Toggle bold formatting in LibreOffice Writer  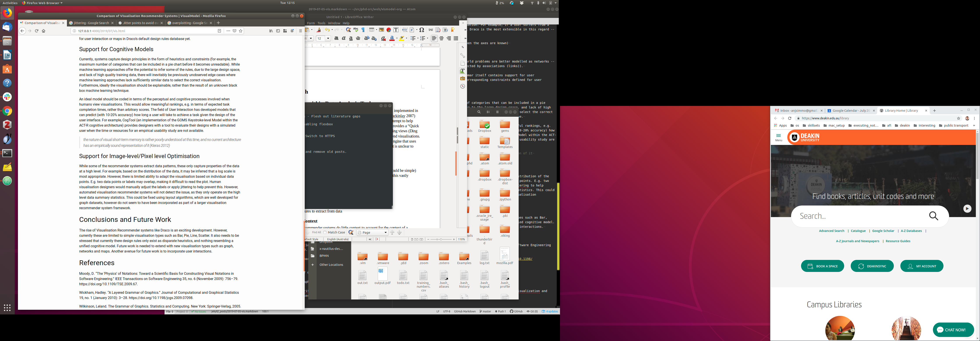(336, 38)
